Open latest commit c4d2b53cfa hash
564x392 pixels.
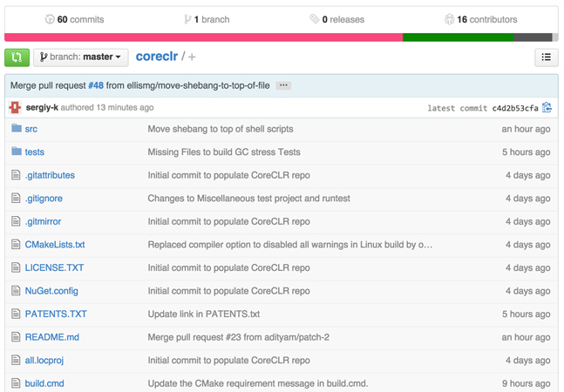[x=515, y=108]
